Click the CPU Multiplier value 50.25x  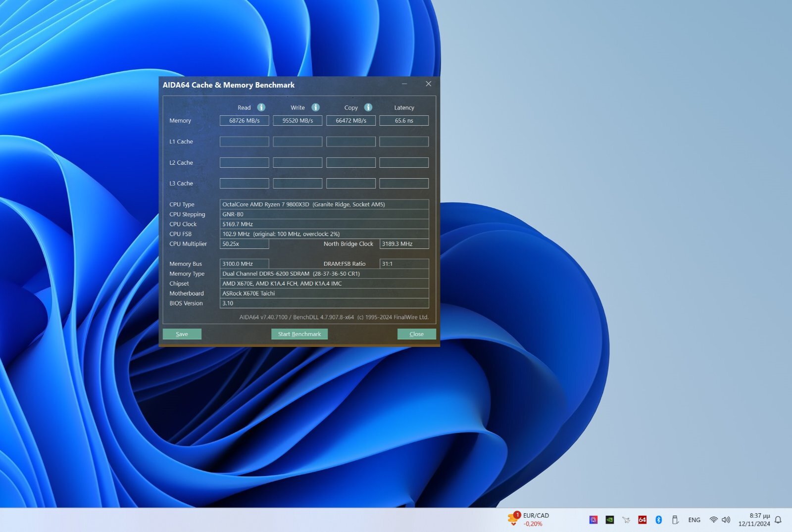pos(245,244)
